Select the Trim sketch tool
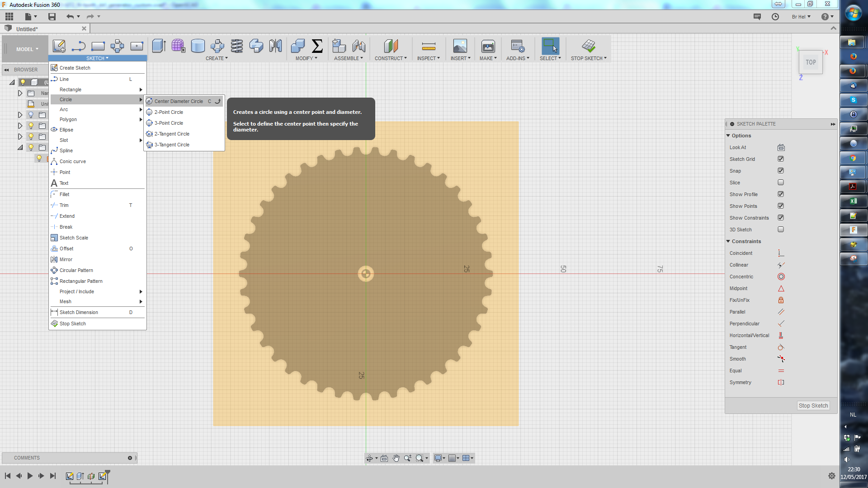Screen dimensions: 868x488 tap(64, 204)
